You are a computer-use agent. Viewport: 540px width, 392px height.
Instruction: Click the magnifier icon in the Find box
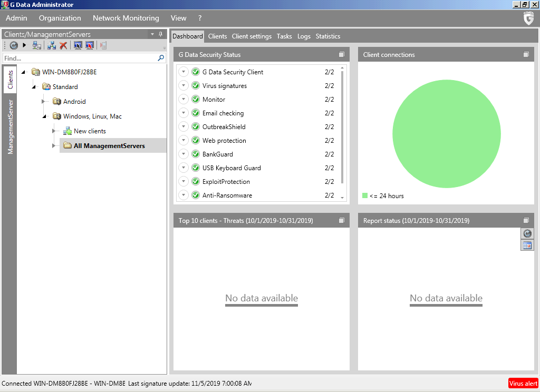[x=161, y=58]
